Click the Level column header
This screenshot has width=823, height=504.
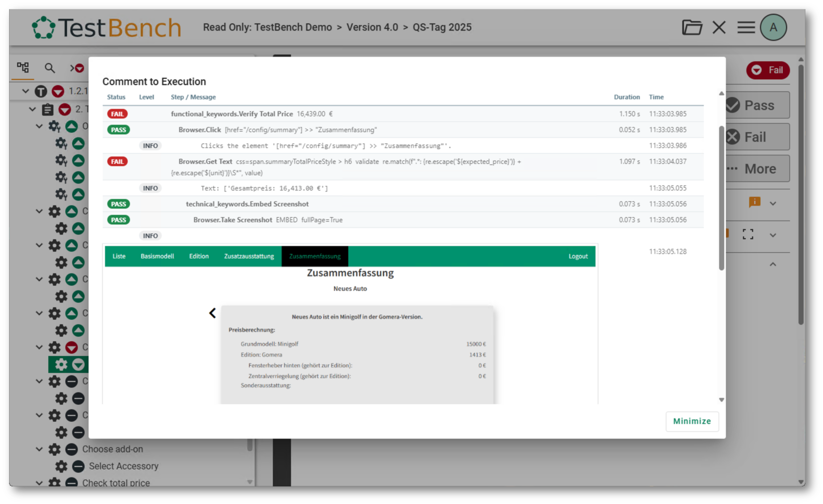pyautogui.click(x=146, y=97)
